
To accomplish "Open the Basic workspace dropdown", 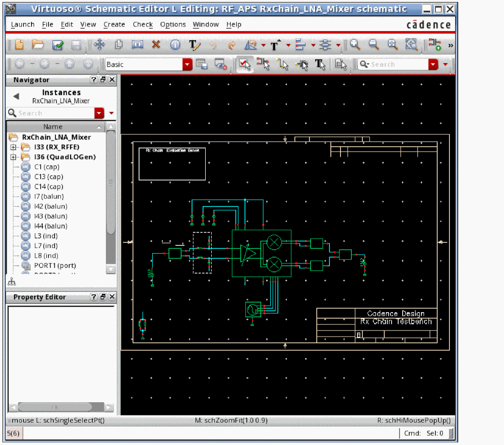I will point(187,65).
